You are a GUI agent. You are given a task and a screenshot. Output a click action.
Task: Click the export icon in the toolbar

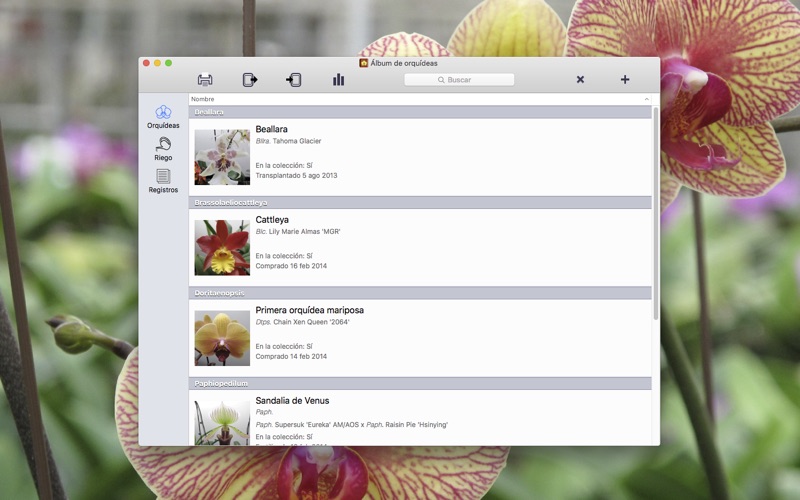tap(250, 80)
